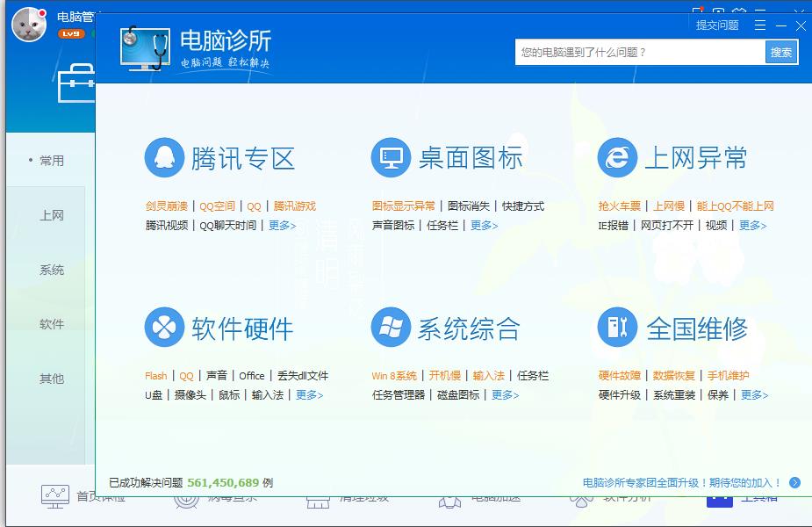Click the blue arrow circle in the footer
812x527 pixels.
pyautogui.click(x=795, y=483)
